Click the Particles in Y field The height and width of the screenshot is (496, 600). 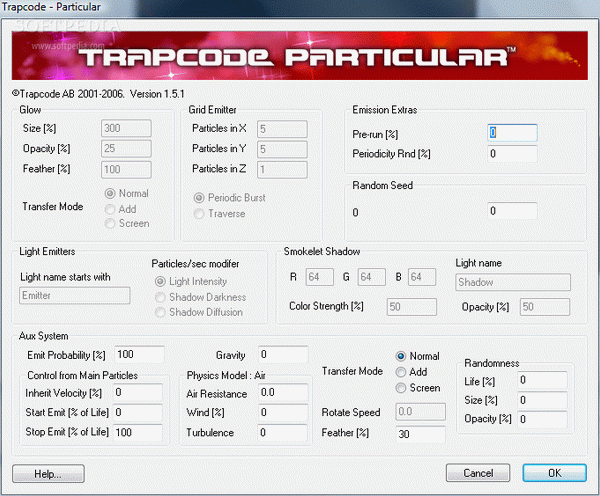(282, 149)
